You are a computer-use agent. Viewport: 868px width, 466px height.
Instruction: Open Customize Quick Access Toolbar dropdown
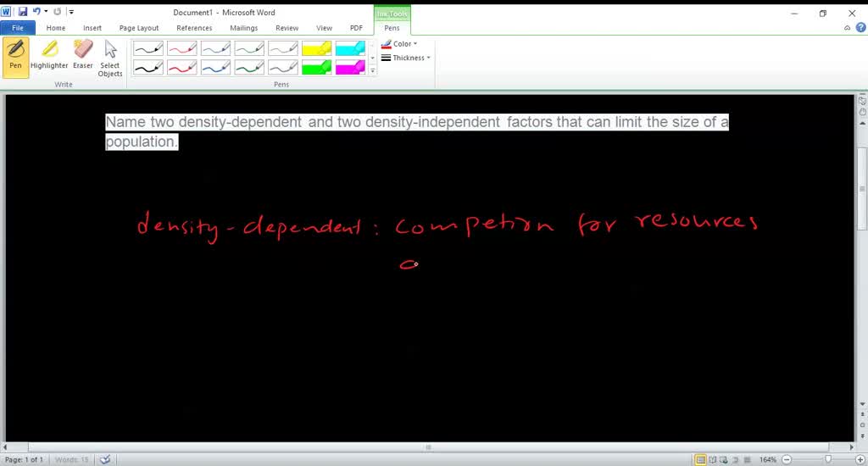point(71,12)
